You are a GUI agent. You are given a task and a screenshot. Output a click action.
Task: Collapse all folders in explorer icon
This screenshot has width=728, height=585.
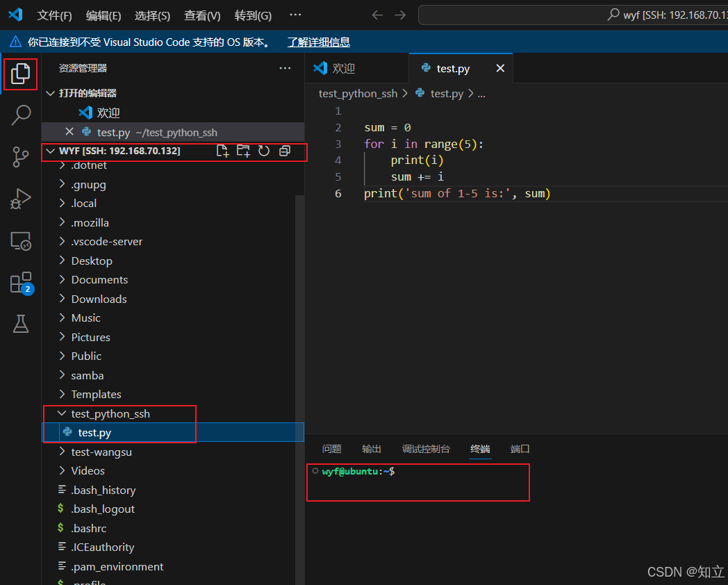tap(285, 151)
